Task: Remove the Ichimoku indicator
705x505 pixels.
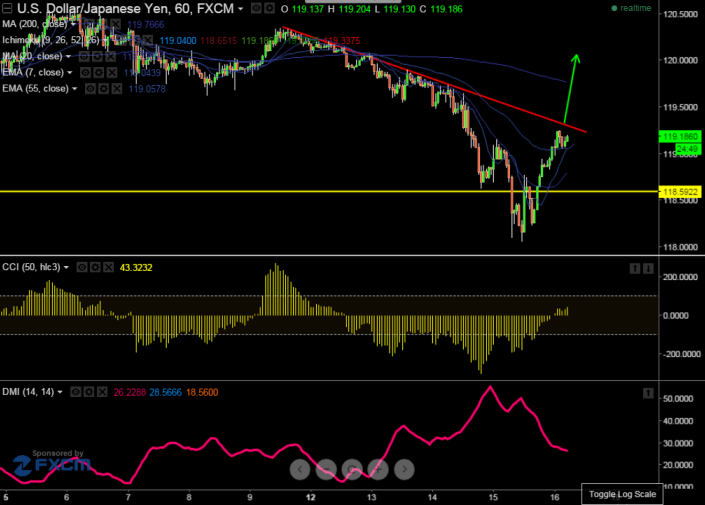Action: (x=147, y=40)
